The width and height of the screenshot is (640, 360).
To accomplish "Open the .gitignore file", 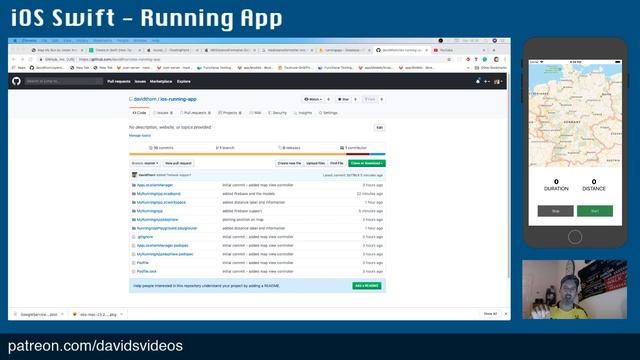I will click(x=145, y=237).
